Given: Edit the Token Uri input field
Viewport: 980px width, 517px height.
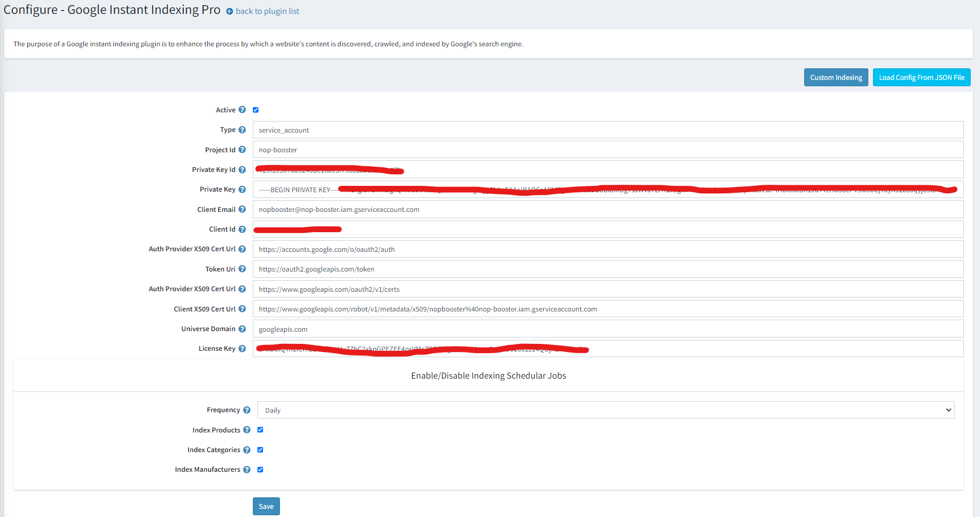Looking at the screenshot, I should (608, 269).
